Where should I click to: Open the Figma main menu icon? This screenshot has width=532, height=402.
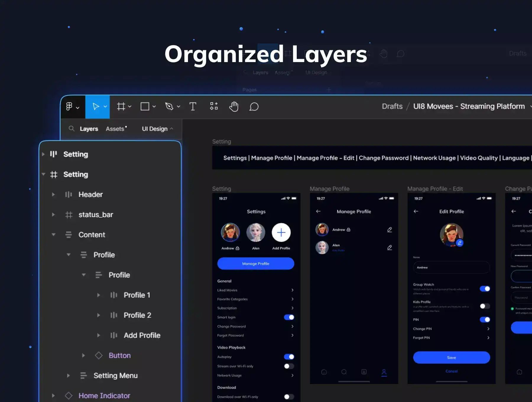(69, 106)
